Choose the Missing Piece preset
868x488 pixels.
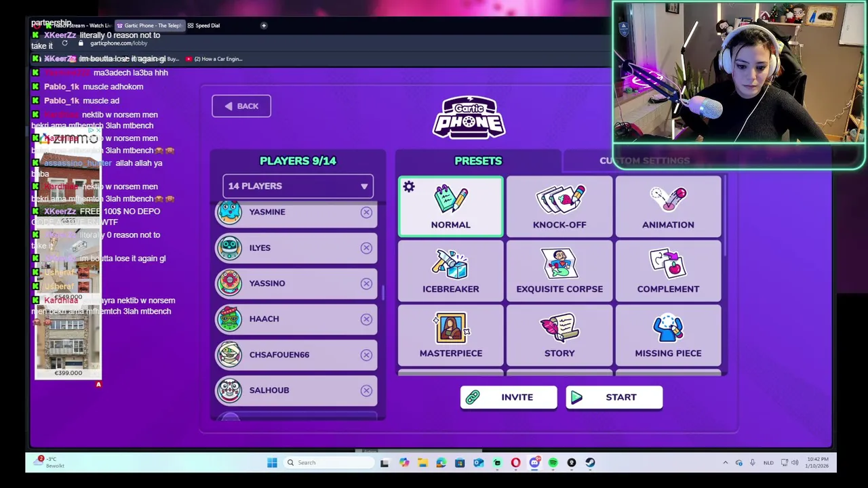click(x=668, y=335)
